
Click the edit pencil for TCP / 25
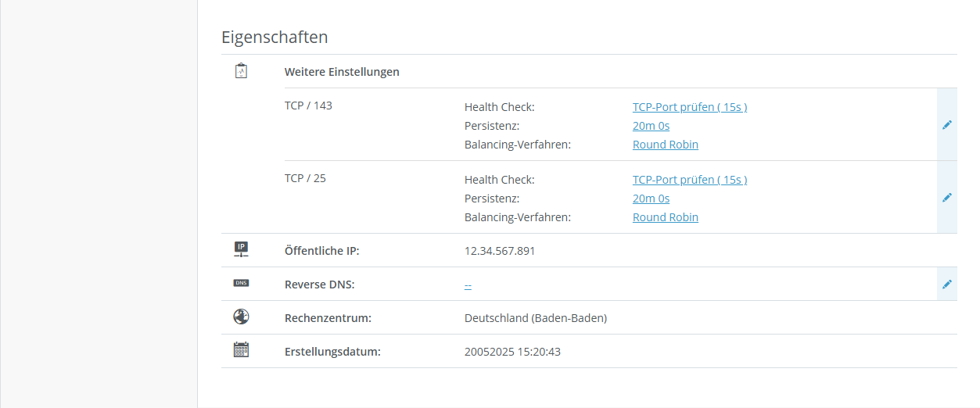coord(947,197)
